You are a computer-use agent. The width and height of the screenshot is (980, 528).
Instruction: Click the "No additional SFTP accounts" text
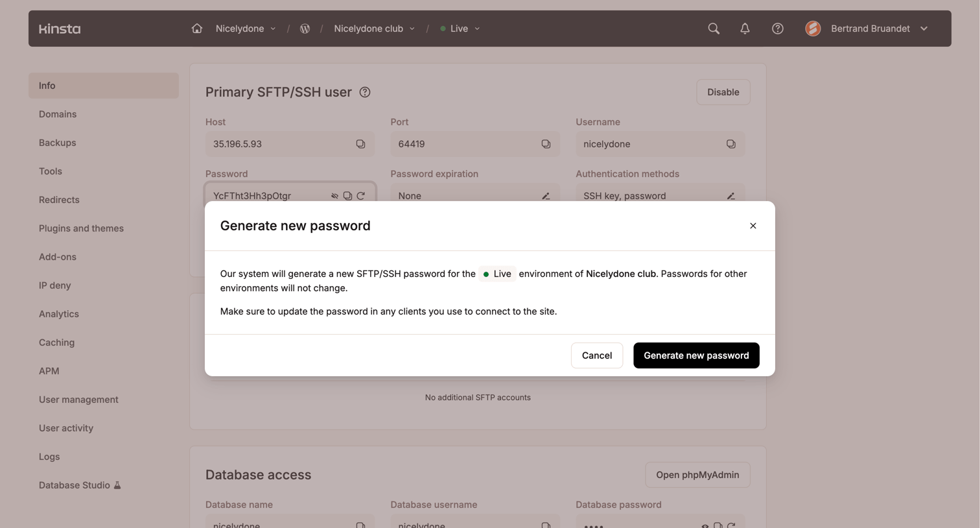[478, 398]
